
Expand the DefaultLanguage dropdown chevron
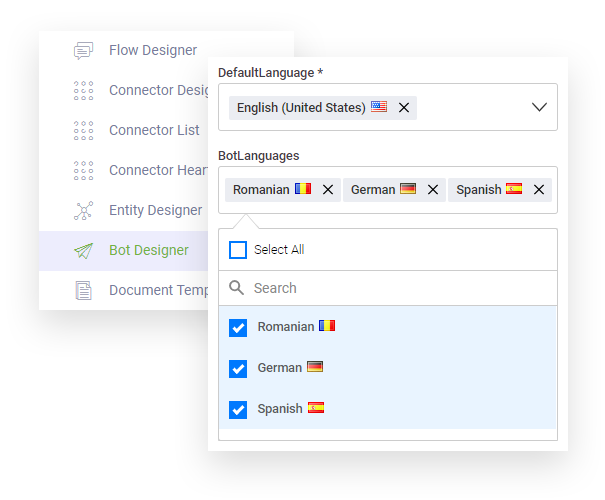coord(539,107)
